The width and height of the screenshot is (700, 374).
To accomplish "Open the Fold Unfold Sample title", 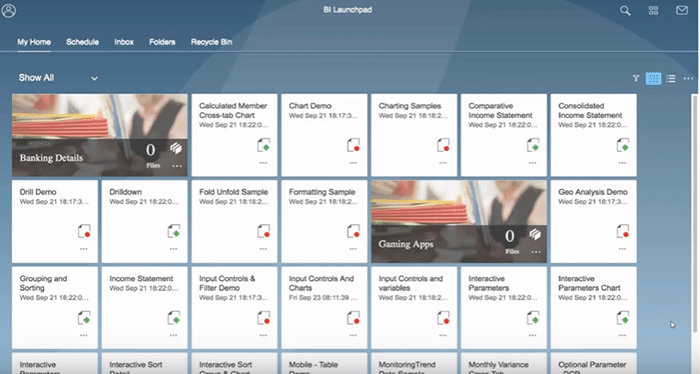I will click(x=233, y=192).
